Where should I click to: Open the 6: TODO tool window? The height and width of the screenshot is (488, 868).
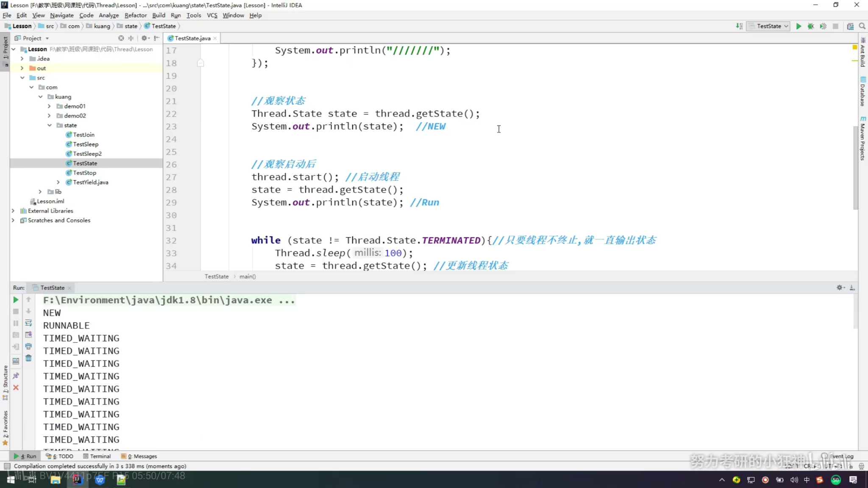[59, 456]
